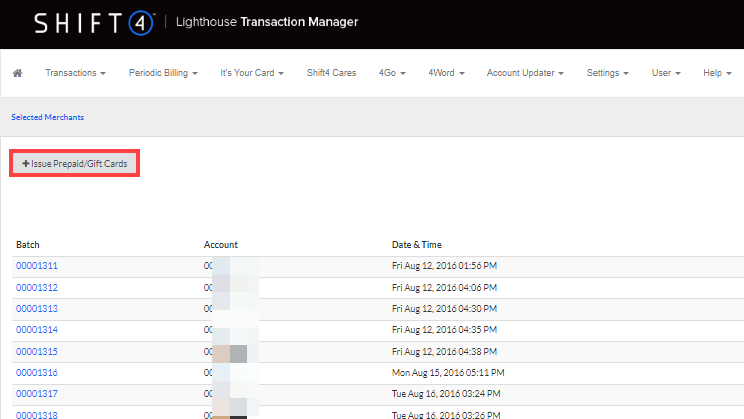Click the Selected Merchants link
Viewport: 744px width, 419px height.
47,117
